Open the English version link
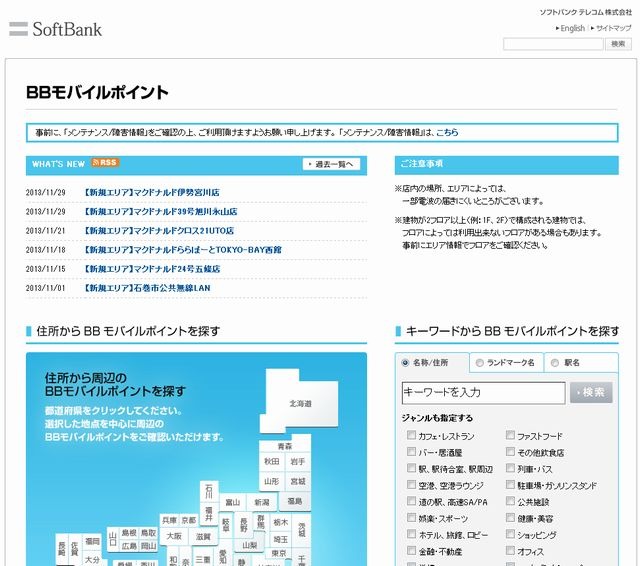 pyautogui.click(x=571, y=28)
